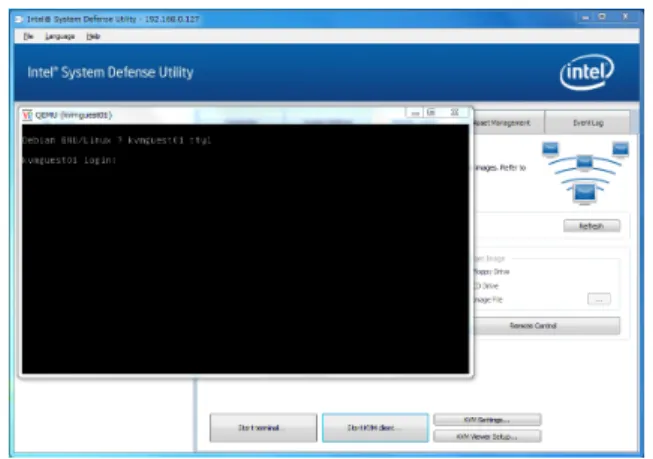Image resolution: width=653 pixels, height=459 pixels.
Task: Open the Help menu
Action: point(93,36)
